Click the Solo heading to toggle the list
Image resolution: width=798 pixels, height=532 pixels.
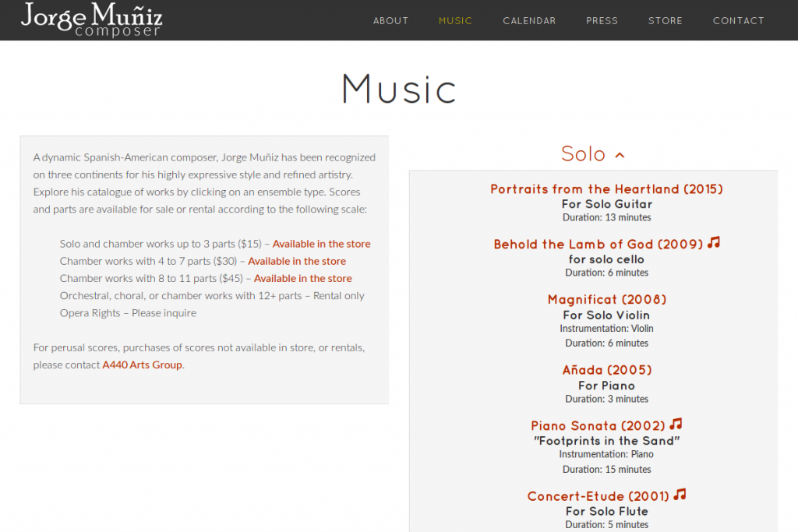click(583, 153)
